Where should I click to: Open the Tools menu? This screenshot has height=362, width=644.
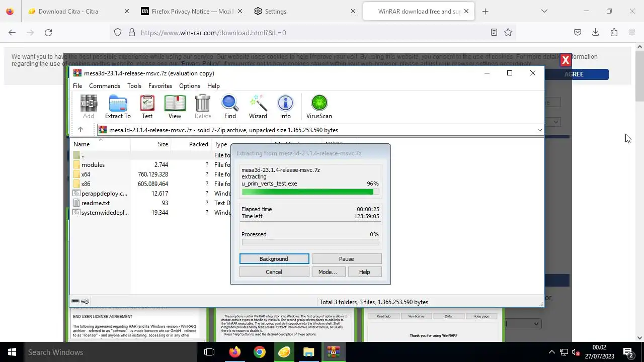point(134,86)
